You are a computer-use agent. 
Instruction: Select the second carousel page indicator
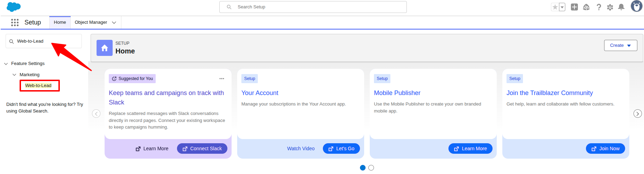[371, 168]
